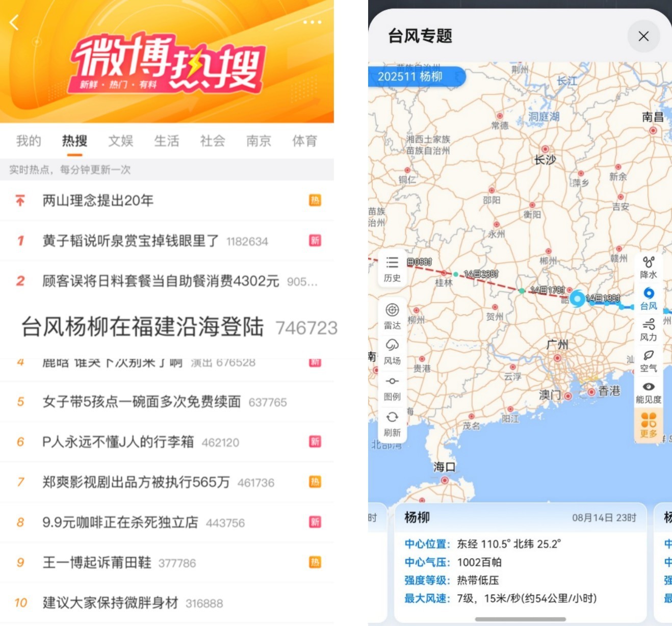Toggle the 风力 wind force layer
This screenshot has width=672, height=626.
pos(648,329)
